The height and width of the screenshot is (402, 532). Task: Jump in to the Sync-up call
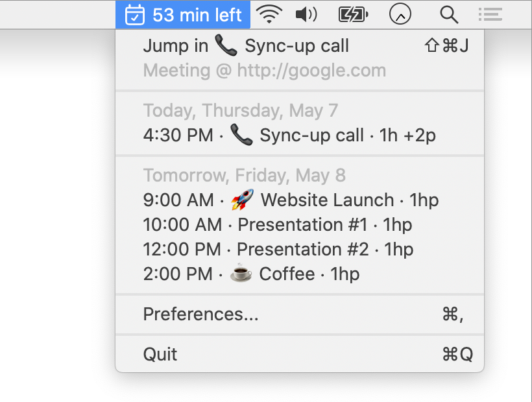click(245, 45)
